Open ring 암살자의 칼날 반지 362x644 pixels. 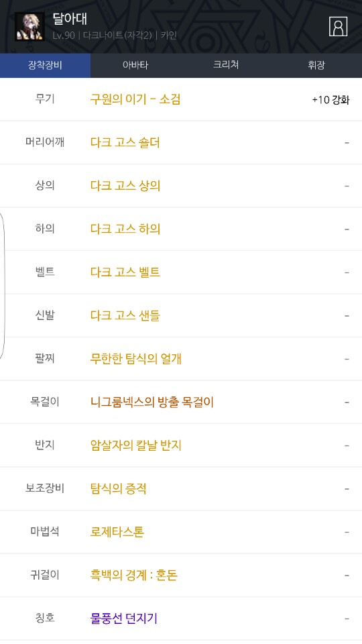(136, 445)
